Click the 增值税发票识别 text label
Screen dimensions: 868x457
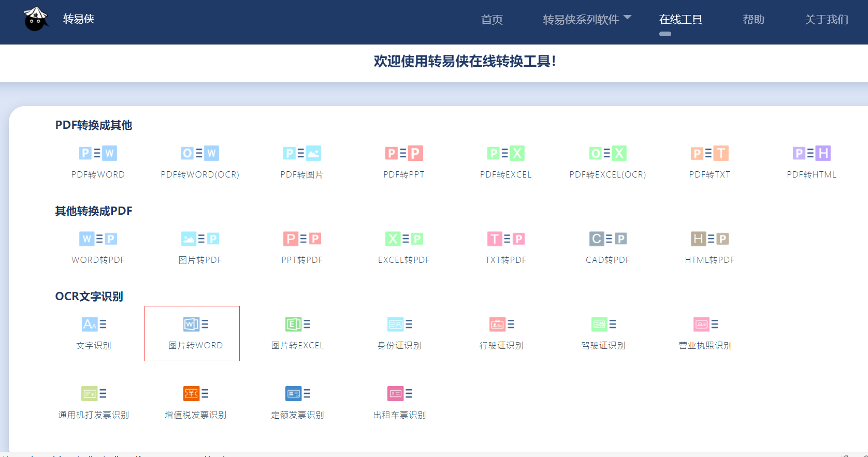[x=196, y=415]
